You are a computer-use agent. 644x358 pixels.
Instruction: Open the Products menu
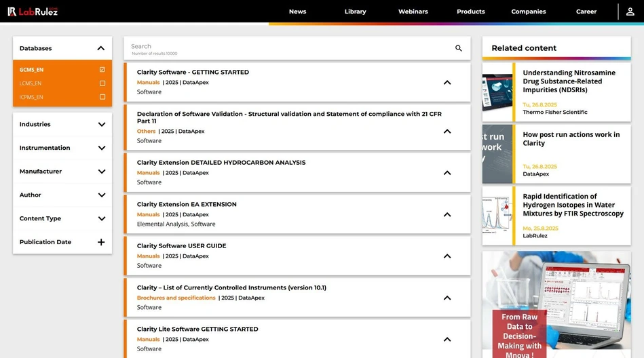[x=471, y=12]
